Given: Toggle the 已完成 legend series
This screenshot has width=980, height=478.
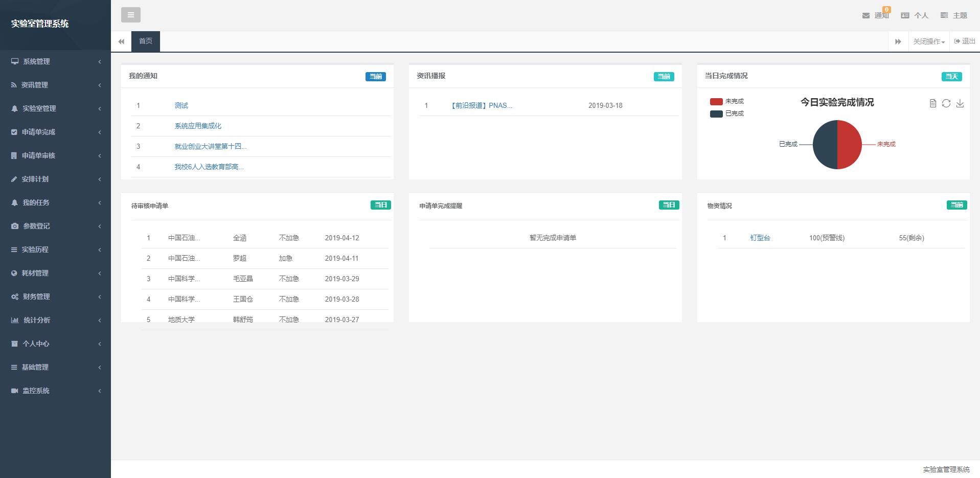Looking at the screenshot, I should pos(726,113).
